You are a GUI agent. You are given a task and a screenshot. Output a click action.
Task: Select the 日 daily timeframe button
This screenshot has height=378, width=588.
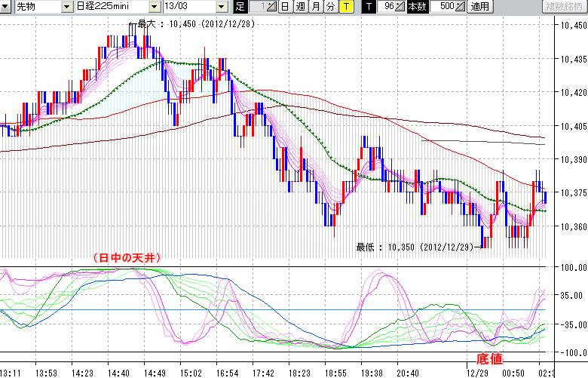tap(284, 7)
